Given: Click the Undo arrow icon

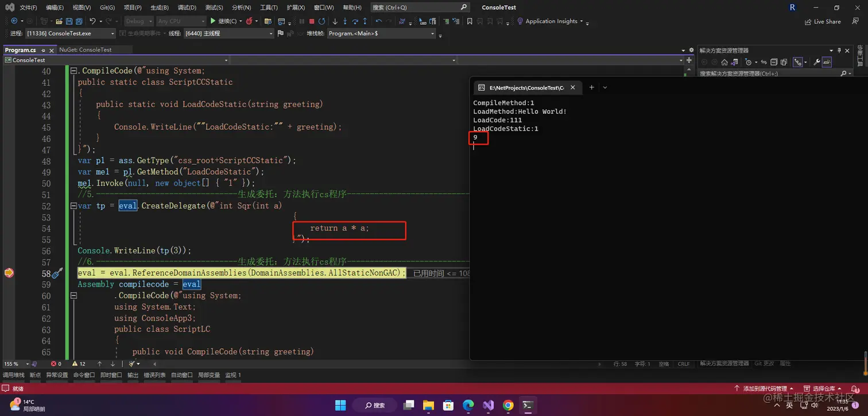Looking at the screenshot, I should pyautogui.click(x=92, y=21).
